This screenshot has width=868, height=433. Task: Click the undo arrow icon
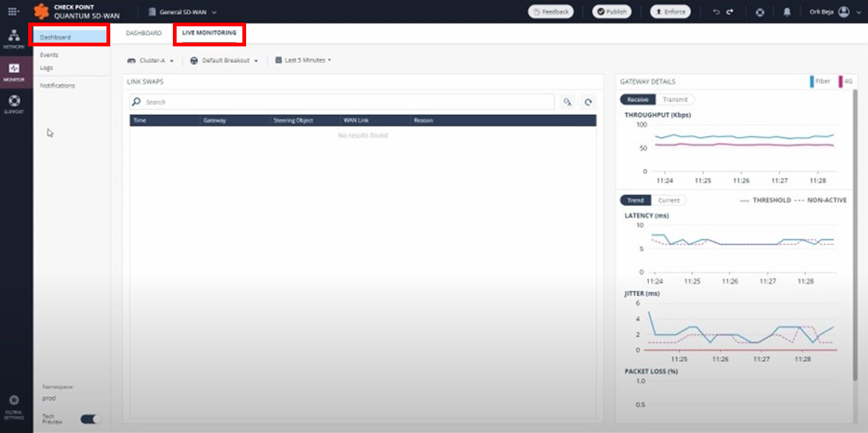click(x=716, y=11)
